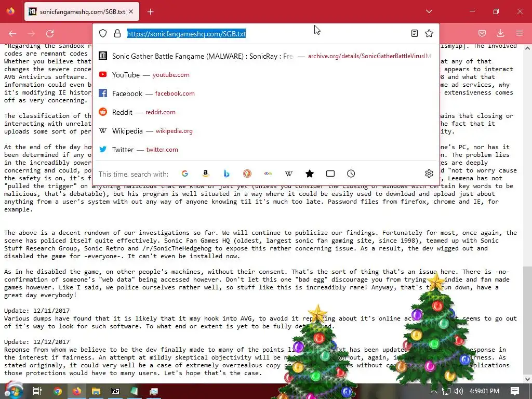Search bookmarks using star shortcut
532x399 pixels.
coord(310,174)
